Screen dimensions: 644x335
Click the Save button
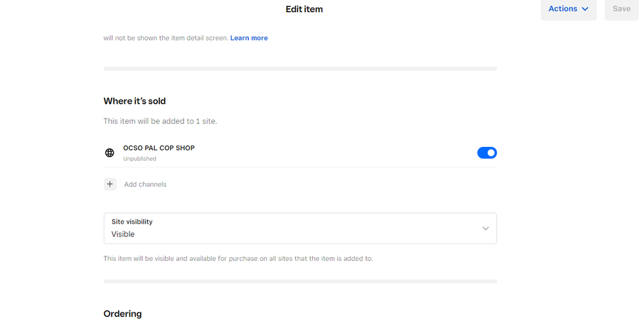[x=621, y=9]
